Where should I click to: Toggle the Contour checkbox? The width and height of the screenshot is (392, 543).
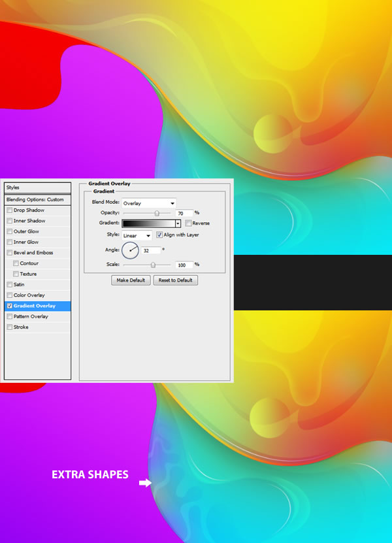tap(16, 263)
